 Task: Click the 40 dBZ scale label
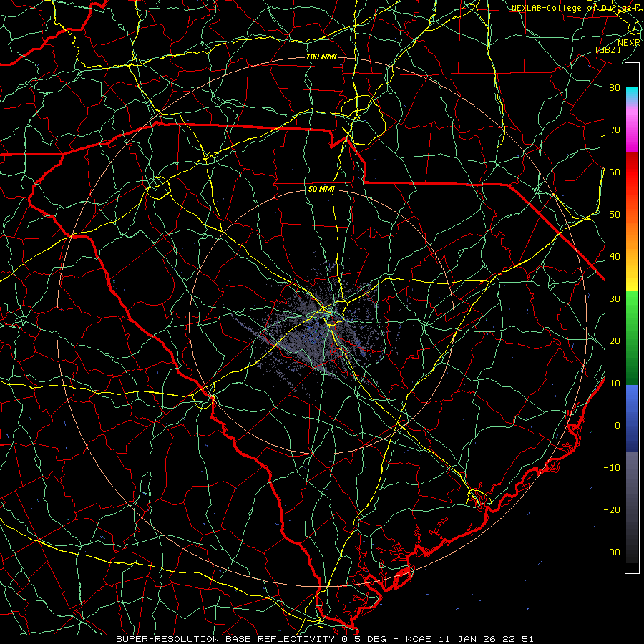pyautogui.click(x=615, y=257)
